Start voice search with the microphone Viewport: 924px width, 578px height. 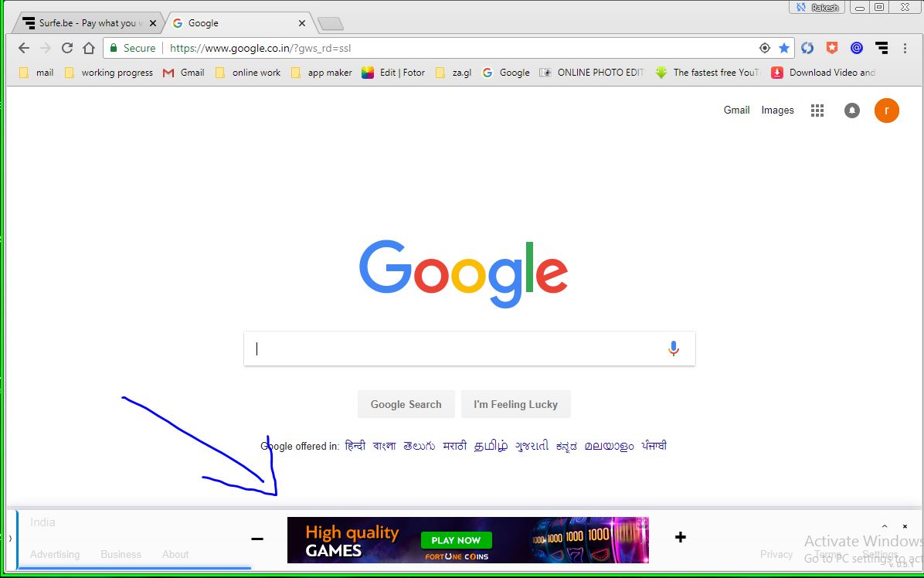[674, 348]
